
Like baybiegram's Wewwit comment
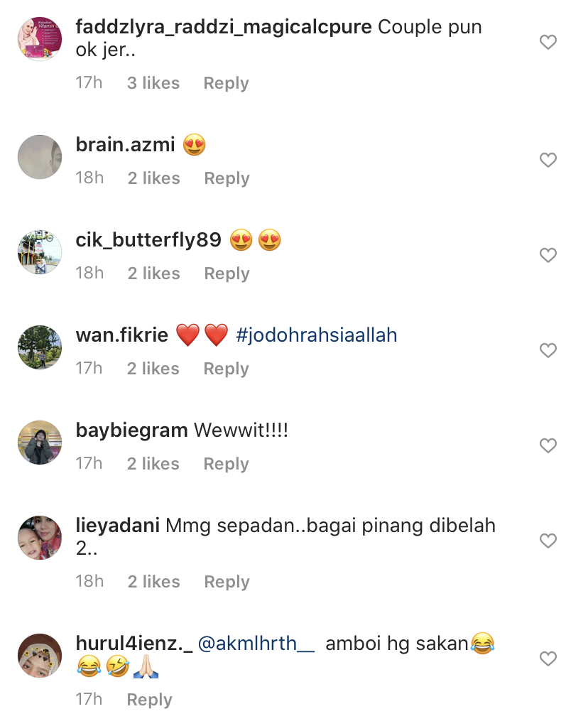[548, 445]
